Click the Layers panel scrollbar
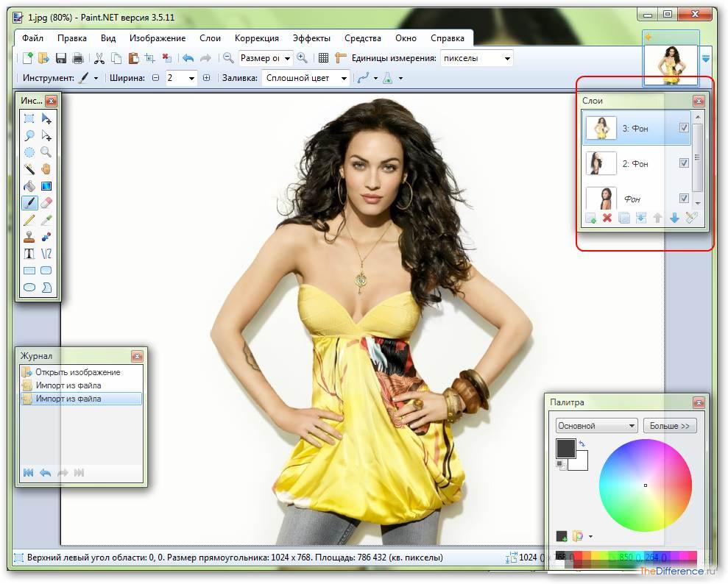Screen dimensions: 728x584 tap(697, 157)
